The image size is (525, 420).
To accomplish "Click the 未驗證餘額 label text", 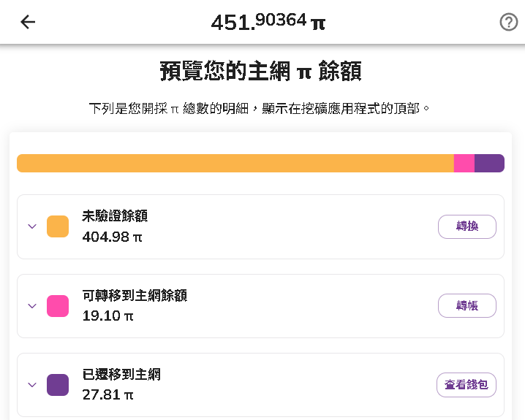I will (115, 216).
